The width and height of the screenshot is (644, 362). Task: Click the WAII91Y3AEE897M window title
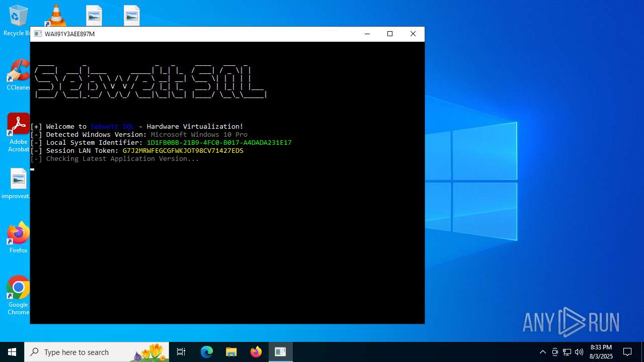69,34
